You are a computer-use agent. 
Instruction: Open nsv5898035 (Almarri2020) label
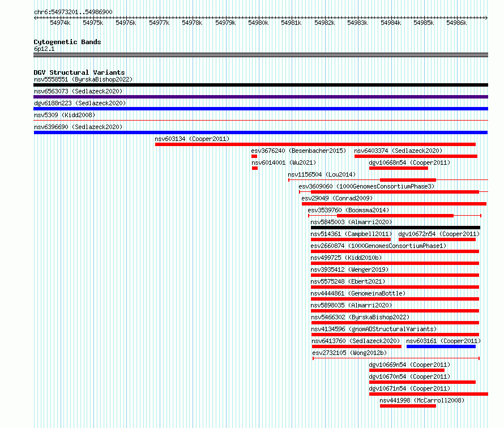coord(351,305)
